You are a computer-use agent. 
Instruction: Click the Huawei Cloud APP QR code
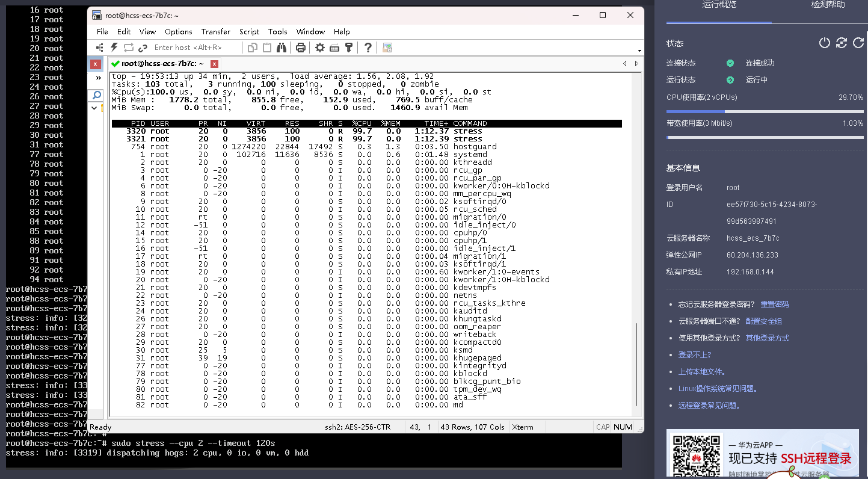(697, 456)
